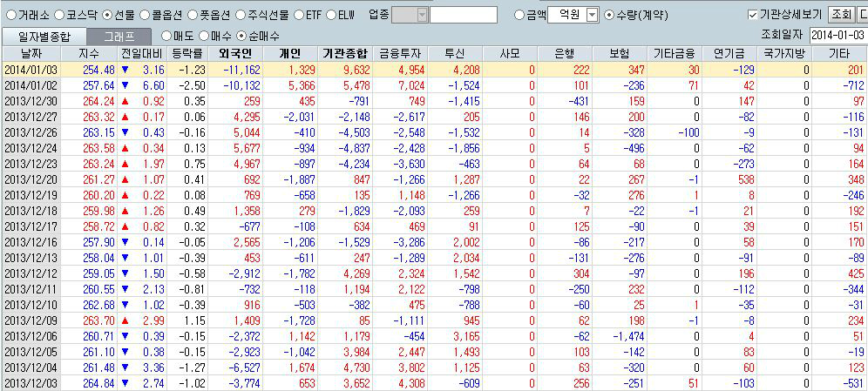The width and height of the screenshot is (868, 391).
Task: Open the 그래프 tab
Action: [119, 37]
